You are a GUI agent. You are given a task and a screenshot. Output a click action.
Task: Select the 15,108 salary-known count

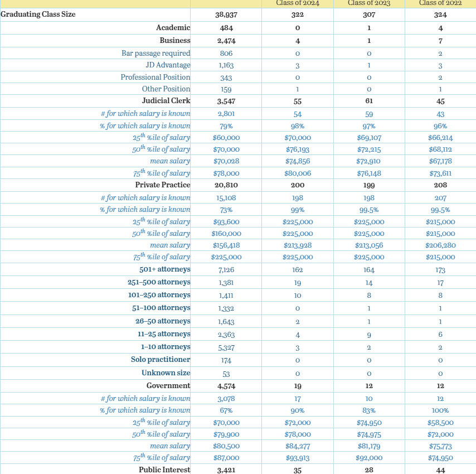pos(226,198)
